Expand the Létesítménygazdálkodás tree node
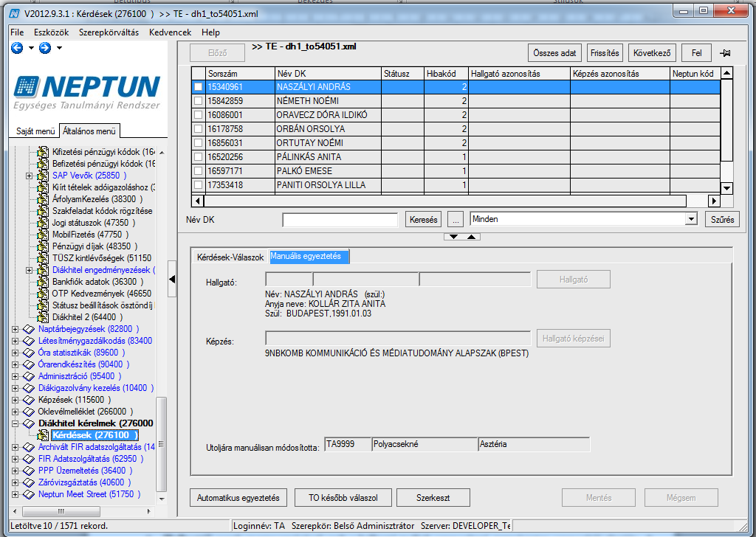 [15, 342]
